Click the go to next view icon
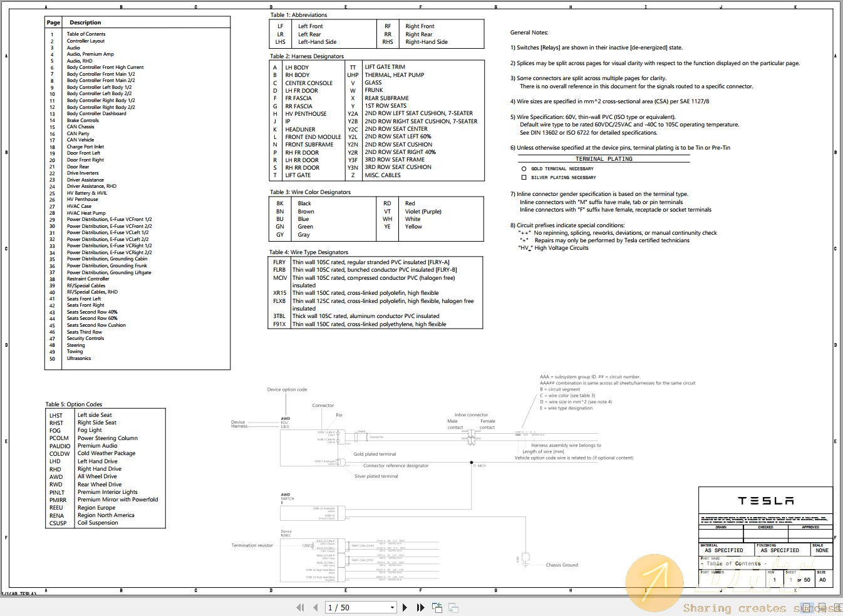 tap(453, 607)
